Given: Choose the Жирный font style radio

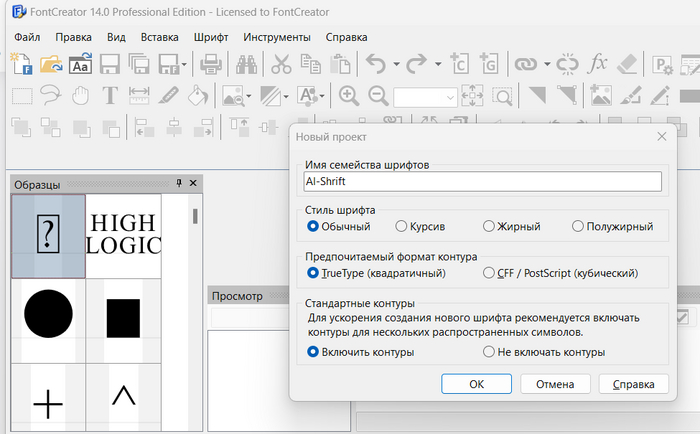Looking at the screenshot, I should [489, 227].
